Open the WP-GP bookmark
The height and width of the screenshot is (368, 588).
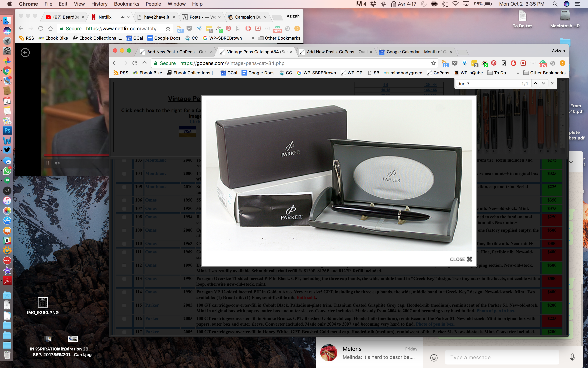point(352,73)
